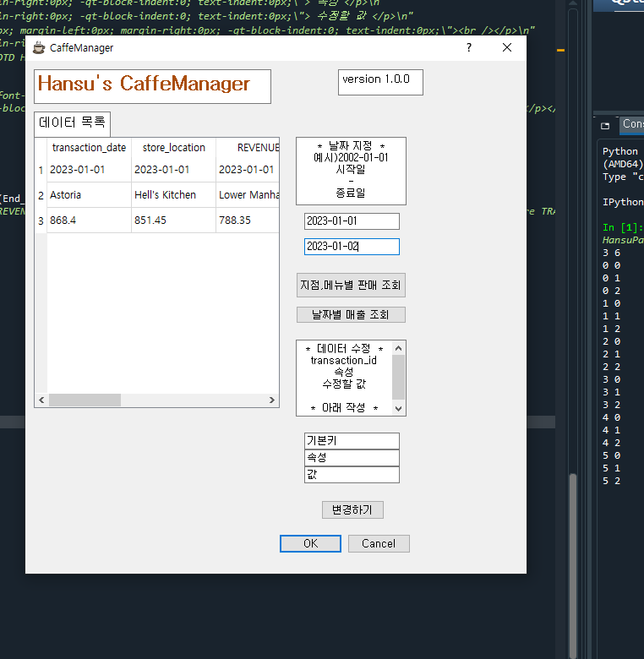The height and width of the screenshot is (659, 644).
Task: Open the 데이터 목록 tab
Action: pyautogui.click(x=73, y=123)
